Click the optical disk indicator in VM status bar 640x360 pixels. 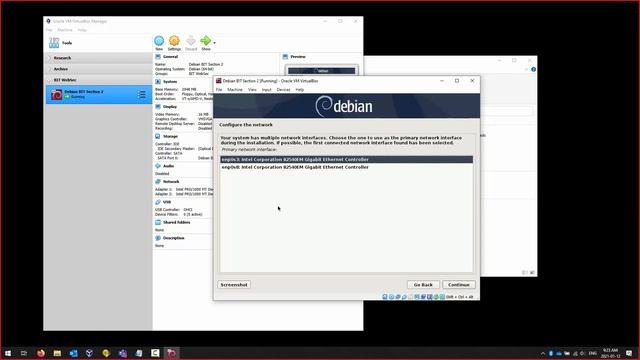coord(391,297)
